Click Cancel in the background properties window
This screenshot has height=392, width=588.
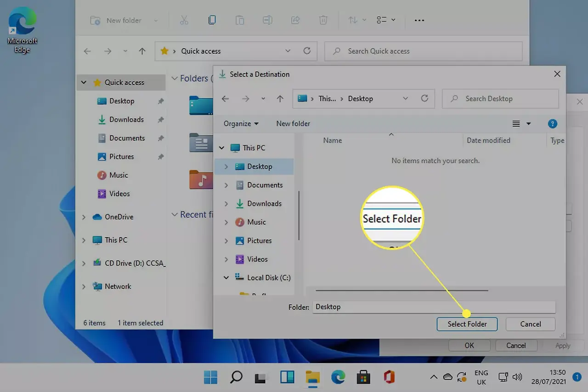516,346
